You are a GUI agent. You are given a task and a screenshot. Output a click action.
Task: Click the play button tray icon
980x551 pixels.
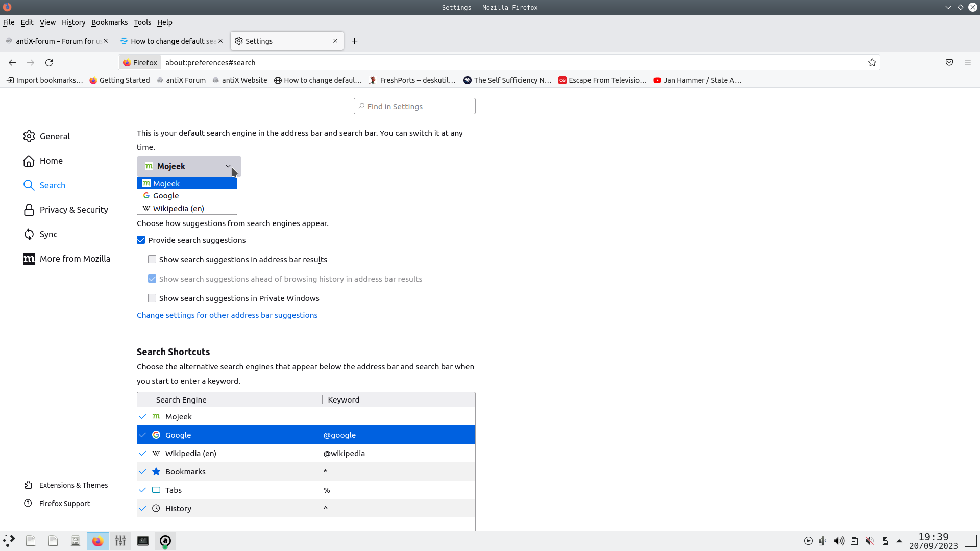tap(808, 541)
